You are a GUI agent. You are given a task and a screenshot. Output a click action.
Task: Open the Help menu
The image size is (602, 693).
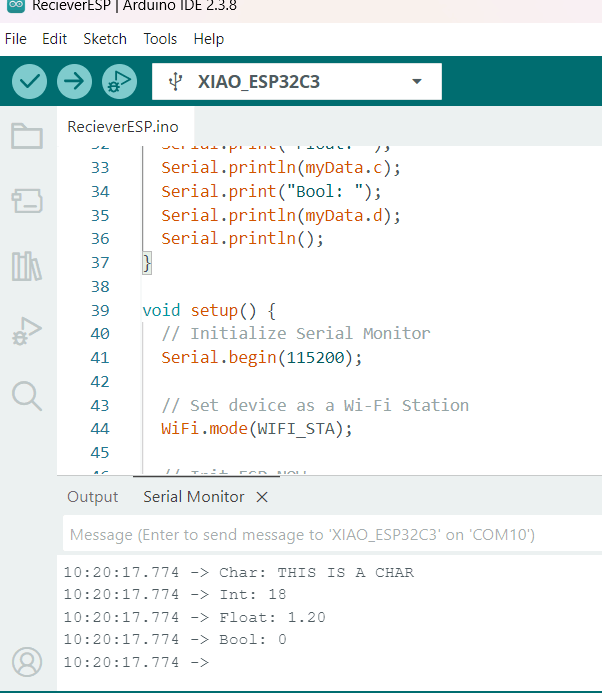coord(209,39)
